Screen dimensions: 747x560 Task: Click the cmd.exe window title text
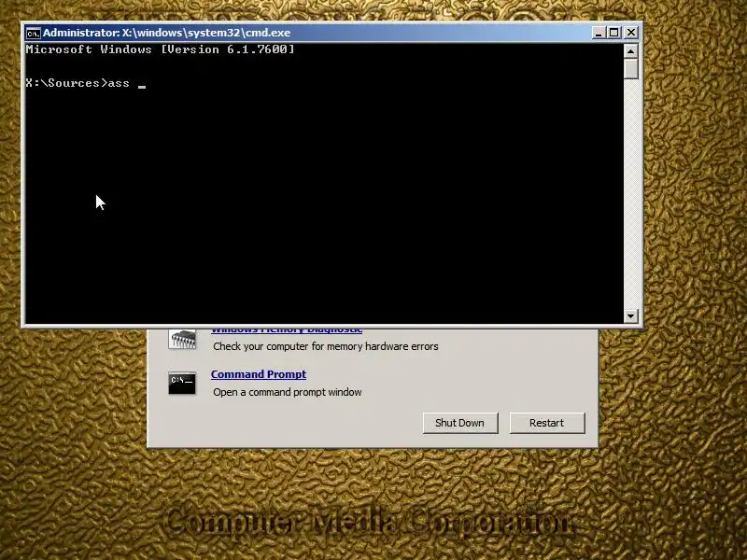[167, 33]
